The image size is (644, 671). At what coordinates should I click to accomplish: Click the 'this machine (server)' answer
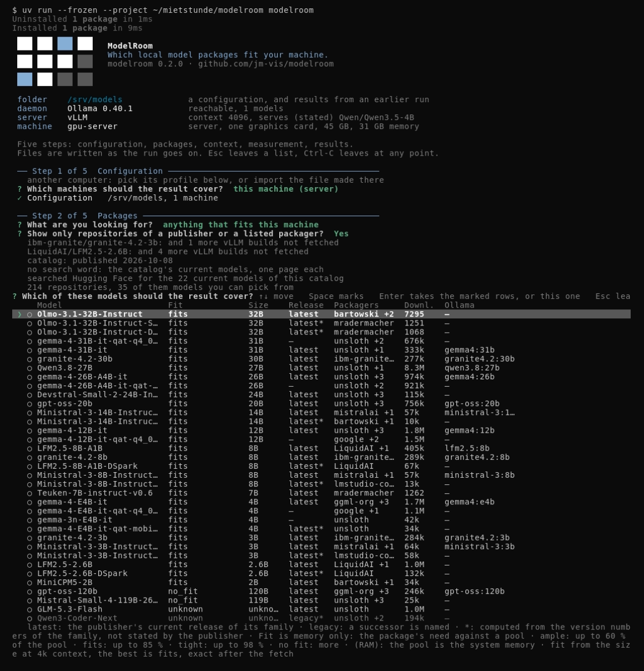[286, 189]
